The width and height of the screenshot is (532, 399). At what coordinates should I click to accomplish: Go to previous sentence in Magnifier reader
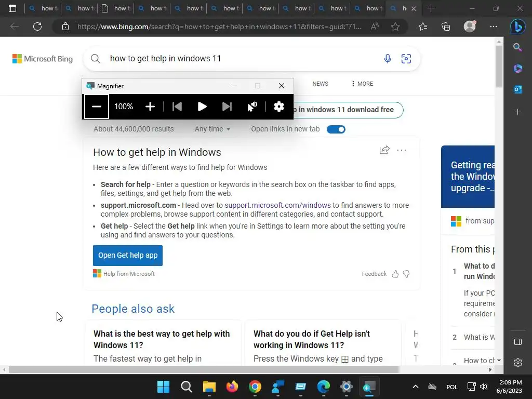coord(177,107)
